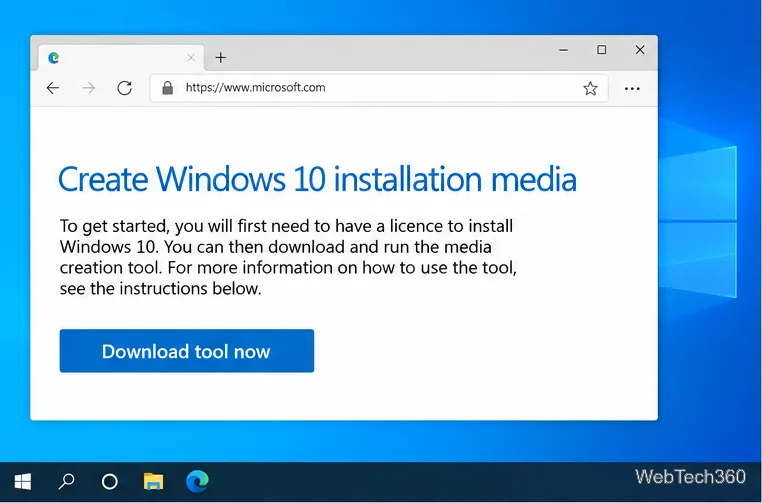Minimize the Edge browser window
762x503 pixels.
click(564, 50)
